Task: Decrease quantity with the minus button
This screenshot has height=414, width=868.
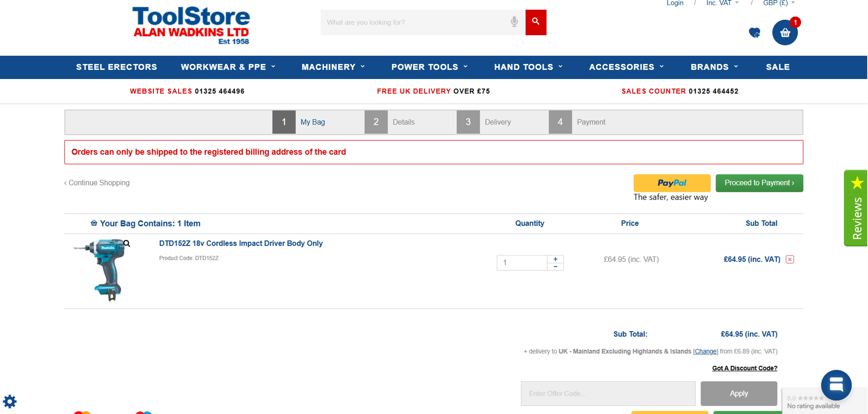Action: (555, 266)
